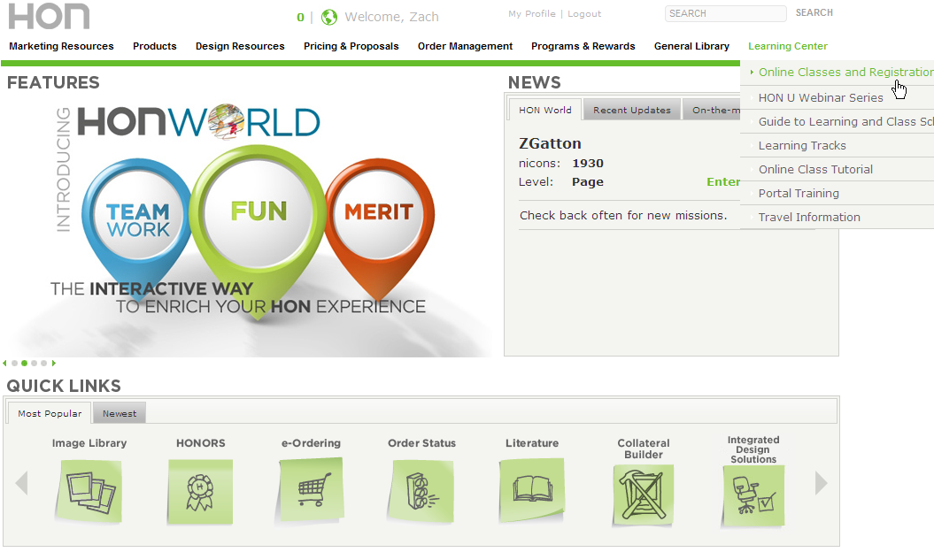Open the HONORS ribbon badge icon
Image resolution: width=934 pixels, height=560 pixels.
(200, 492)
